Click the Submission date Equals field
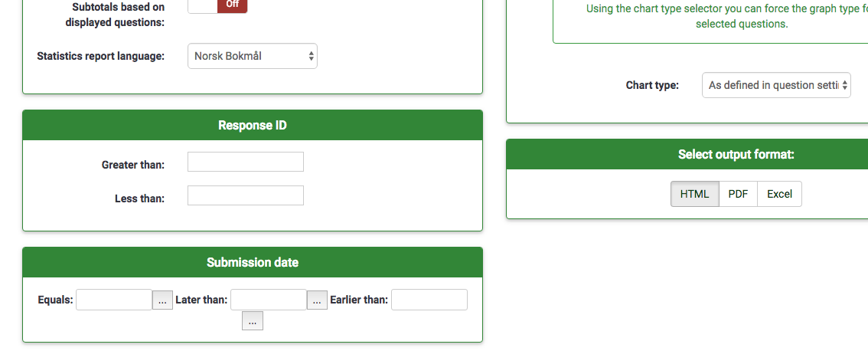 click(114, 300)
